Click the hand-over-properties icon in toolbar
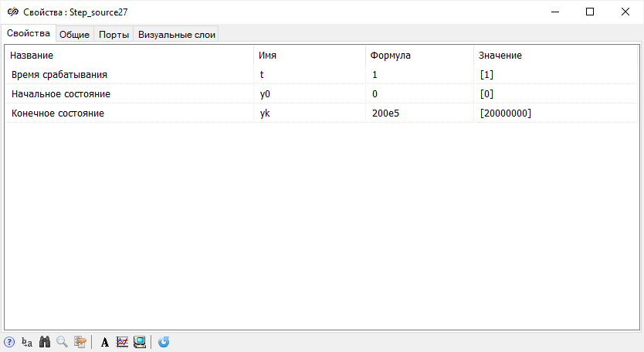 (x=80, y=342)
